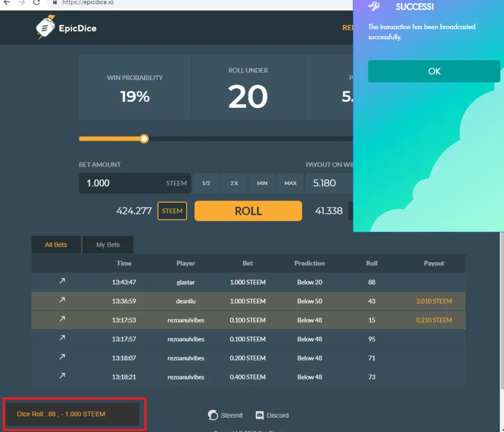Click the roll-under slider handle
This screenshot has height=432, width=504.
point(144,139)
